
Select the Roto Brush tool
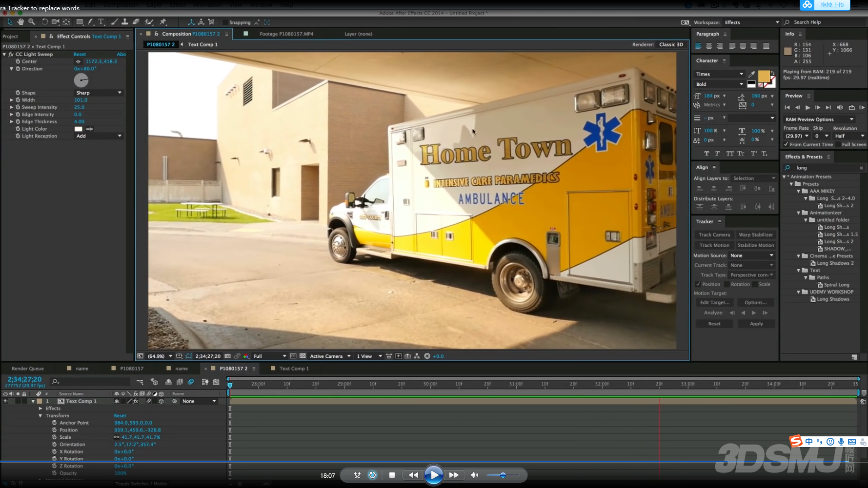[149, 22]
